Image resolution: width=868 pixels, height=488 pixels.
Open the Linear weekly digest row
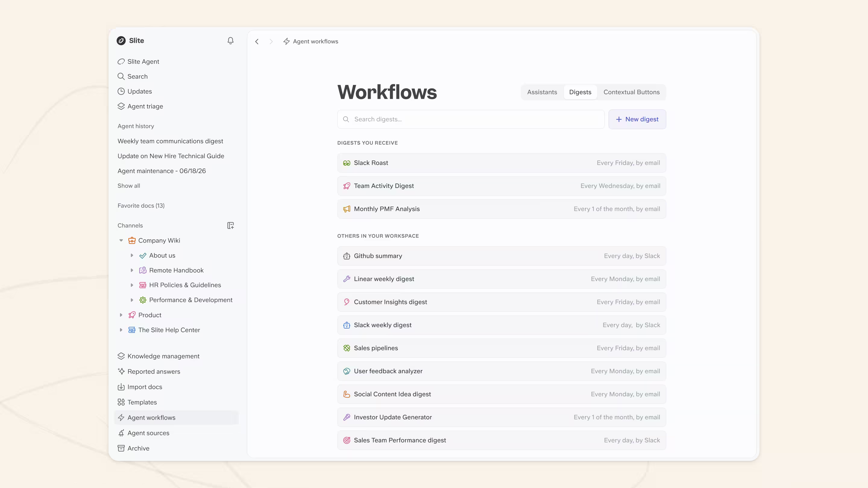coord(502,279)
